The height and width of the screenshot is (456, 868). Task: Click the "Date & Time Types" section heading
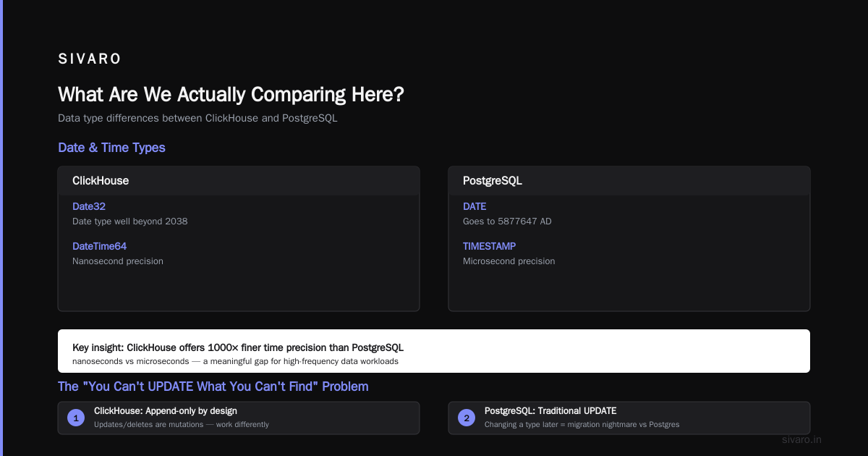click(111, 148)
